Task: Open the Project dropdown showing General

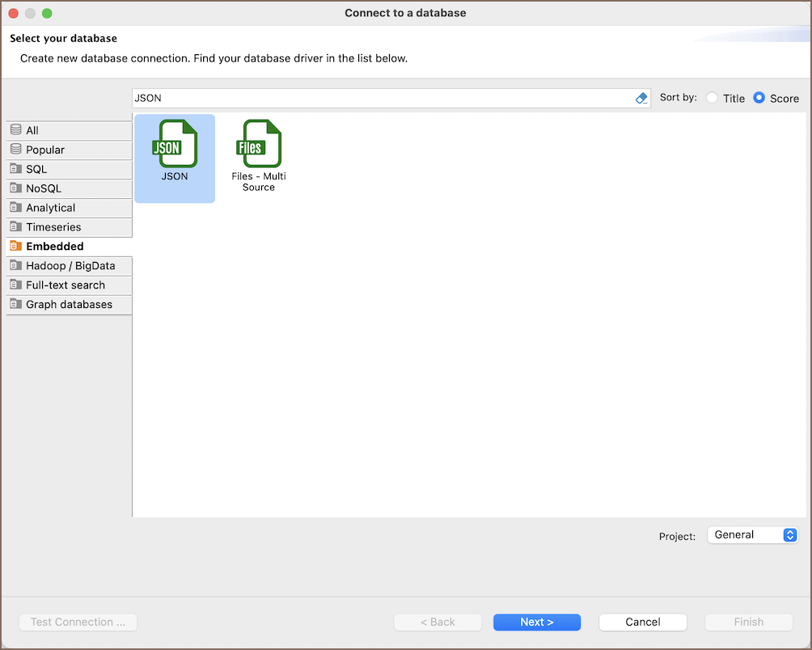Action: [x=752, y=535]
